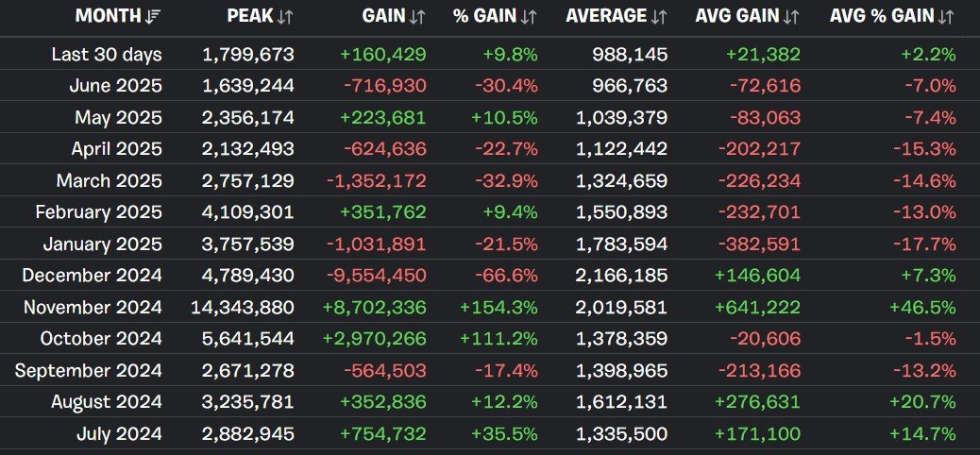The width and height of the screenshot is (980, 455).
Task: Sort the % GAIN column via its icon
Action: click(530, 16)
